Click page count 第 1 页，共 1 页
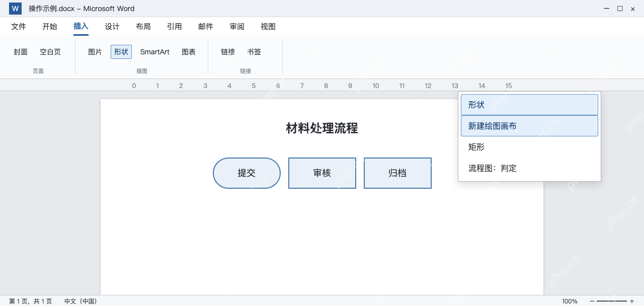The width and height of the screenshot is (644, 306). click(x=31, y=301)
